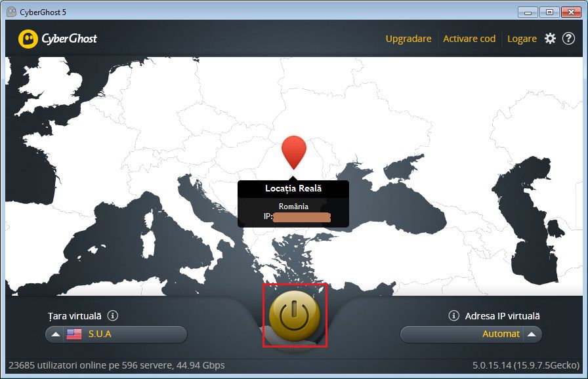Click the Locația Reală tooltip header
588x379 pixels.
293,189
